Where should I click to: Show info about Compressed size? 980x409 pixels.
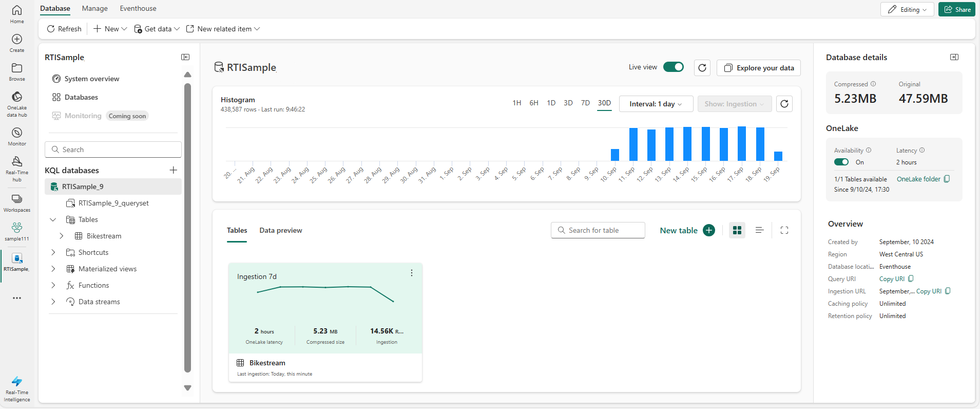[x=873, y=84]
